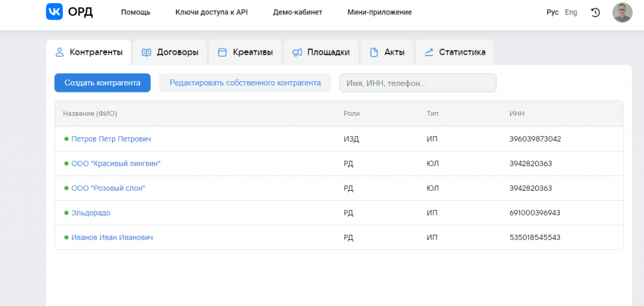Click the book icon on Договоры tab

click(146, 52)
